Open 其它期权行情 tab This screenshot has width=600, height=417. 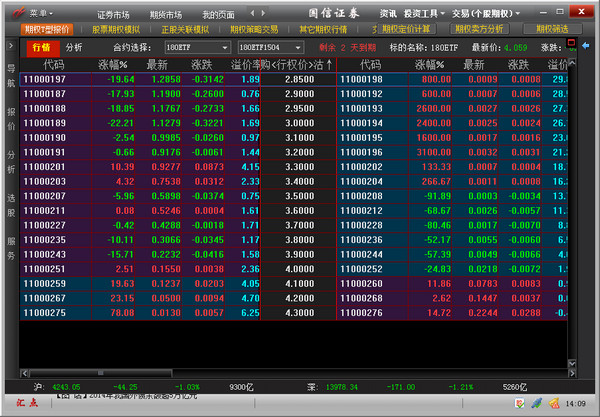[323, 29]
